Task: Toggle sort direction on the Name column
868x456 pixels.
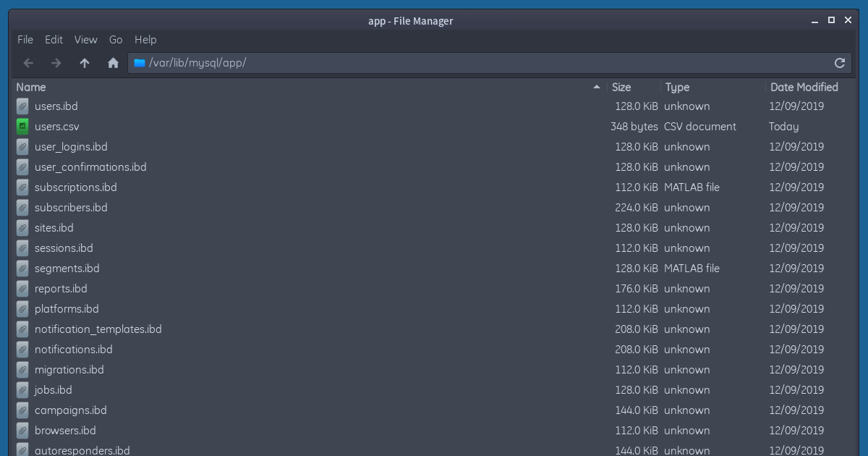Action: (31, 87)
